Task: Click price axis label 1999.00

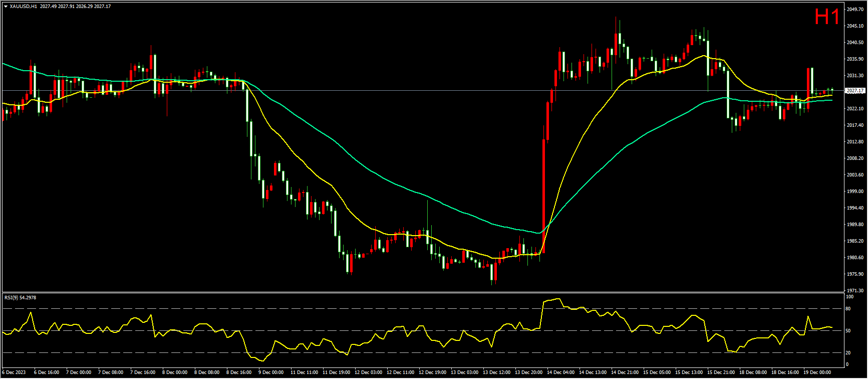Action: 855,192
